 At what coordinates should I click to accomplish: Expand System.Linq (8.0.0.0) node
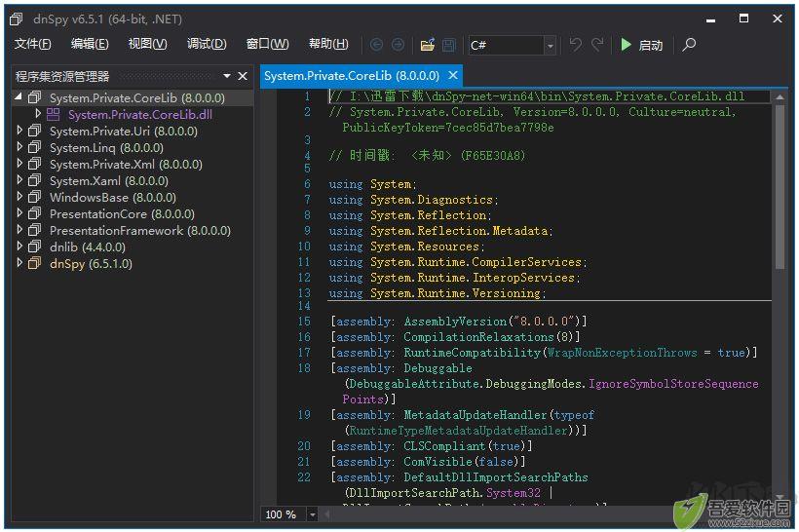tap(19, 147)
